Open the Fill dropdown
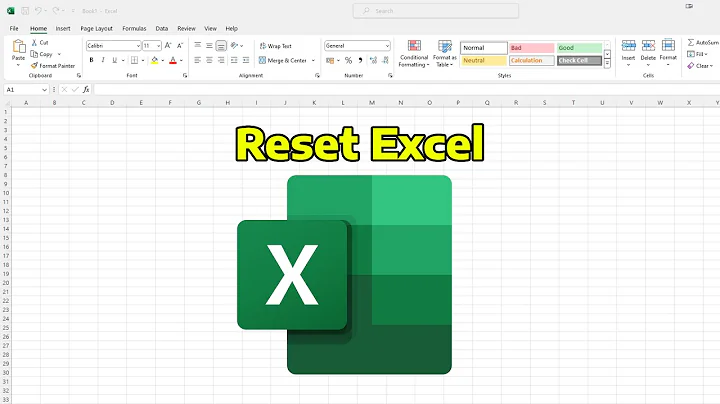 click(698, 54)
